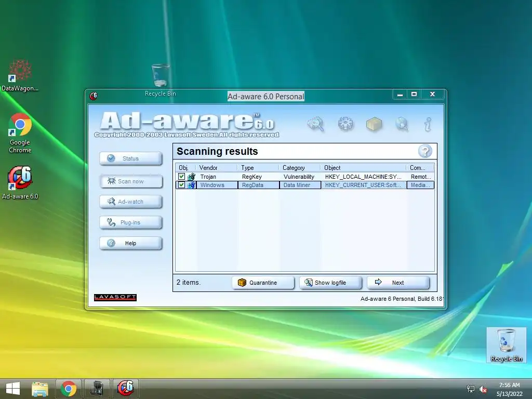Screen dimensions: 532x399
Task: Select the DataWagon desktop shortcut
Action: pyautogui.click(x=20, y=76)
